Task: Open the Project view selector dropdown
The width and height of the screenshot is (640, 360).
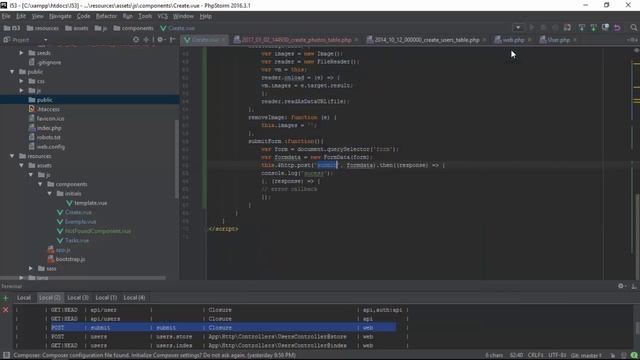Action: 45,40
